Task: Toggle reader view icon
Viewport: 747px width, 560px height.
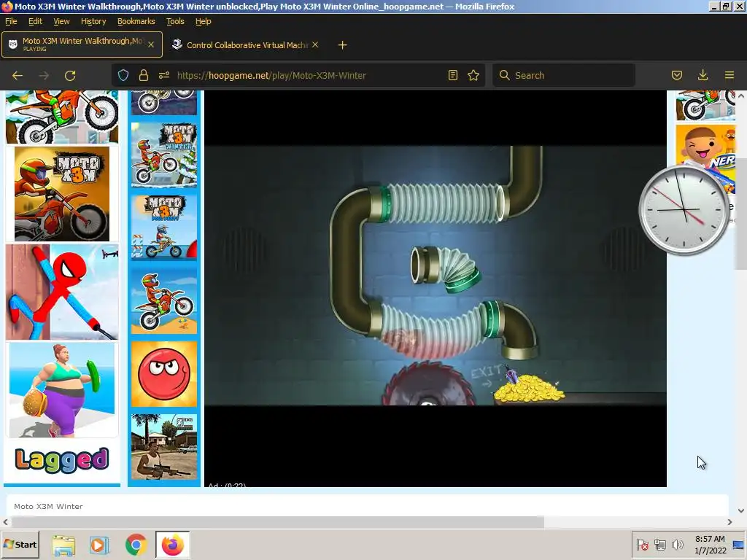Action: [x=452, y=75]
